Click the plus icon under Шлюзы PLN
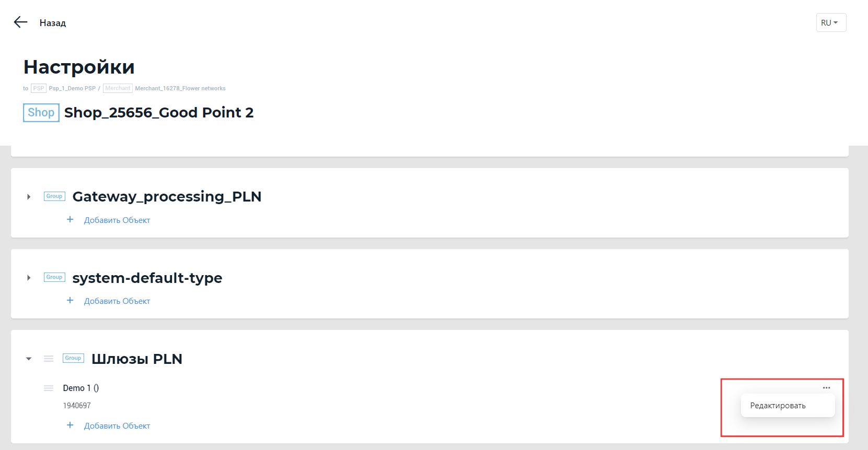Viewport: 868px width, 450px height. pyautogui.click(x=70, y=425)
